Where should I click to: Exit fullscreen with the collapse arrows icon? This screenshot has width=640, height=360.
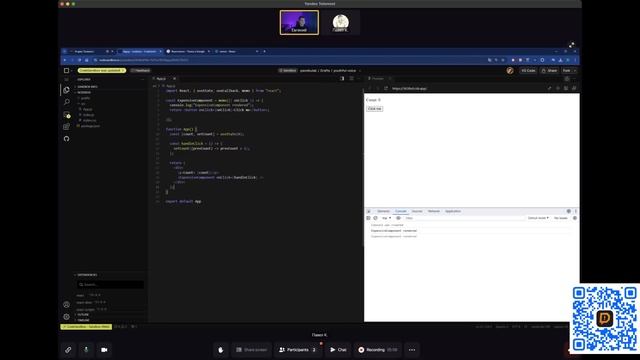coord(571,44)
